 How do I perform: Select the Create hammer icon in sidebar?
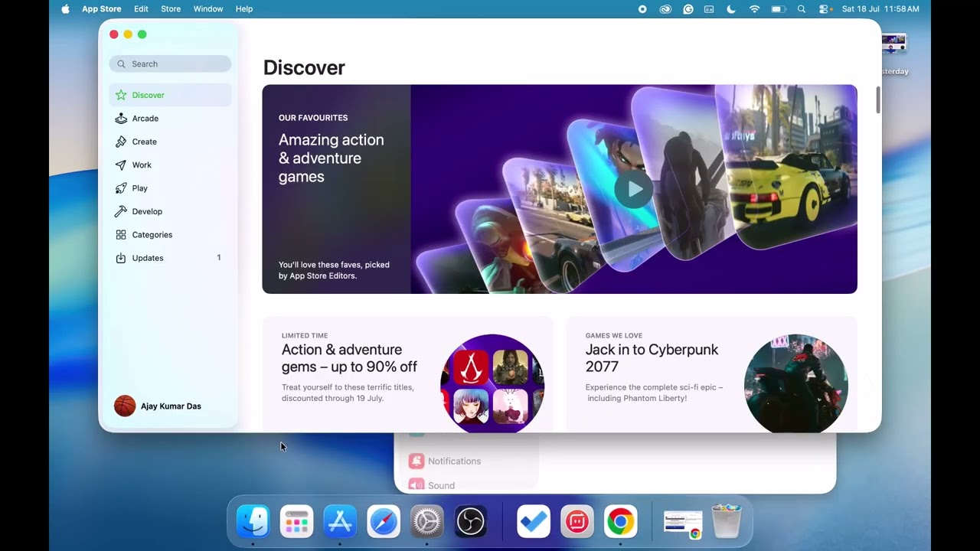[x=121, y=142]
